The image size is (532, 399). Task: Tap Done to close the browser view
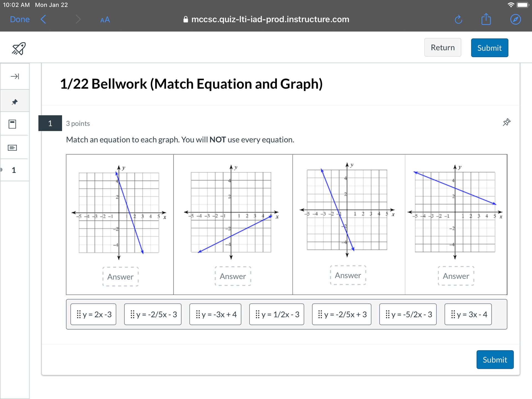pyautogui.click(x=20, y=19)
